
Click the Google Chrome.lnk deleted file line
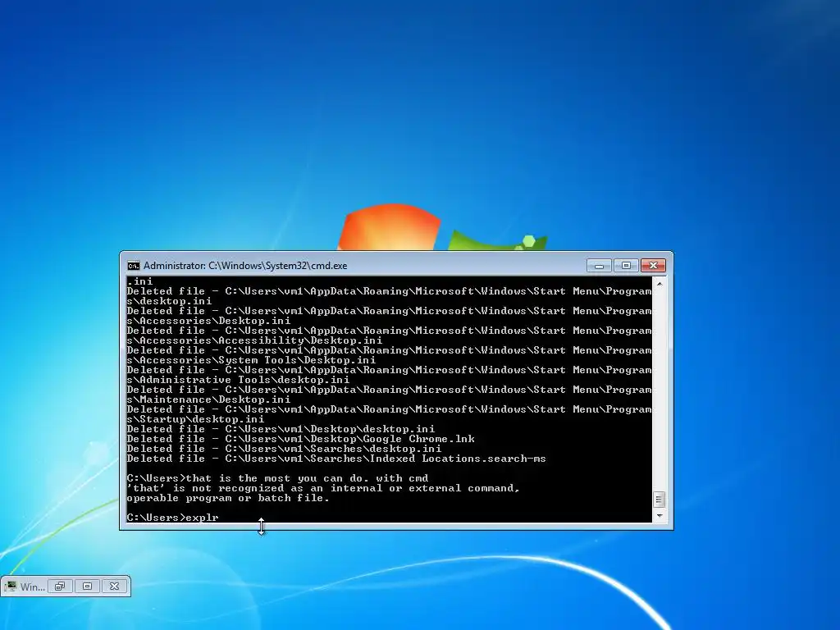click(x=300, y=439)
